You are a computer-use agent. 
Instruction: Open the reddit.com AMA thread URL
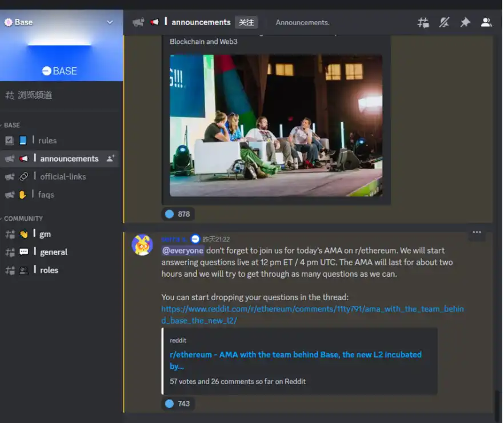(313, 315)
